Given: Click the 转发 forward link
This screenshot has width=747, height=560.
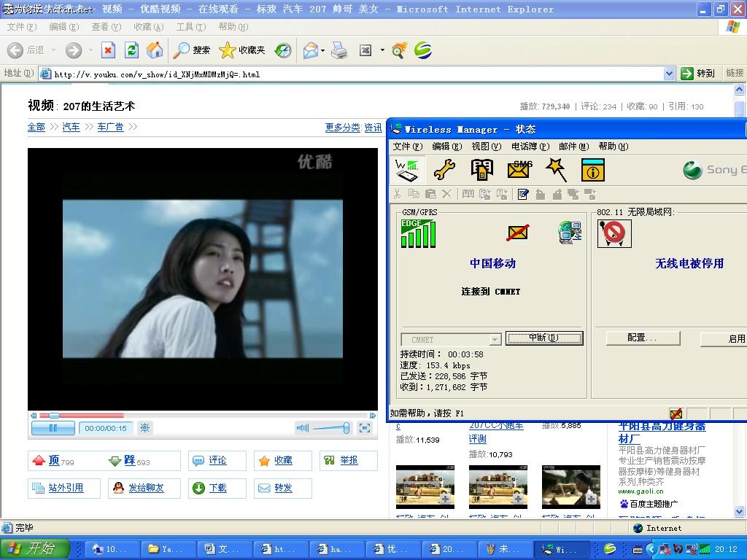Looking at the screenshot, I should [x=282, y=488].
